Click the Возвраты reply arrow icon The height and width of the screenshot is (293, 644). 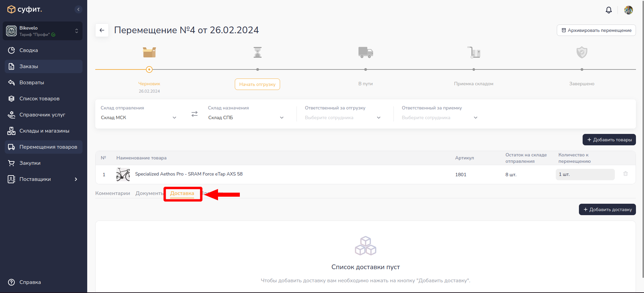[11, 83]
